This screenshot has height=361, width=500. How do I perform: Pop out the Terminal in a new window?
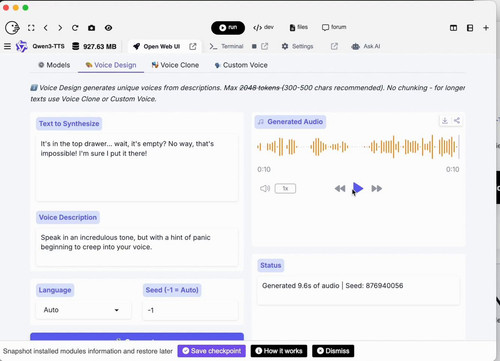pos(264,46)
